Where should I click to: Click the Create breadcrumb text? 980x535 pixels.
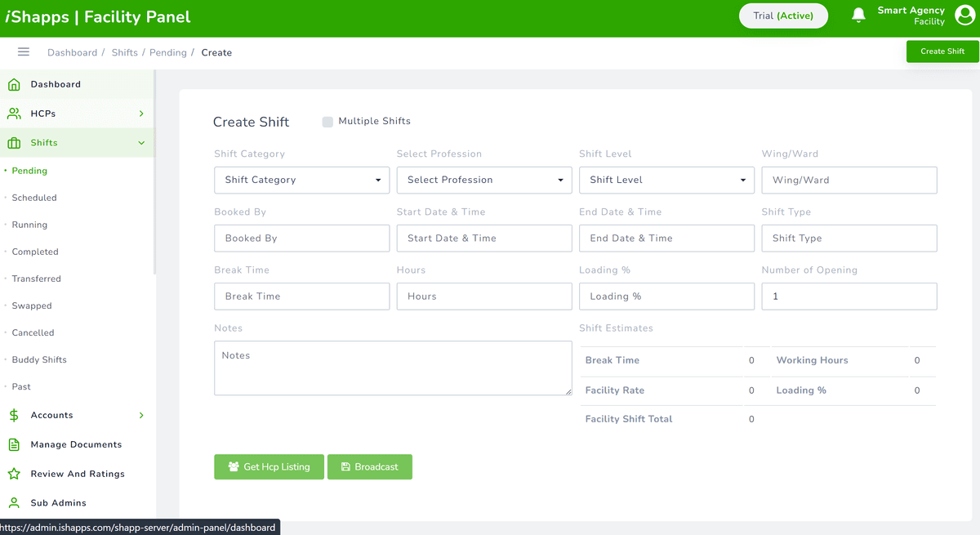(x=216, y=52)
